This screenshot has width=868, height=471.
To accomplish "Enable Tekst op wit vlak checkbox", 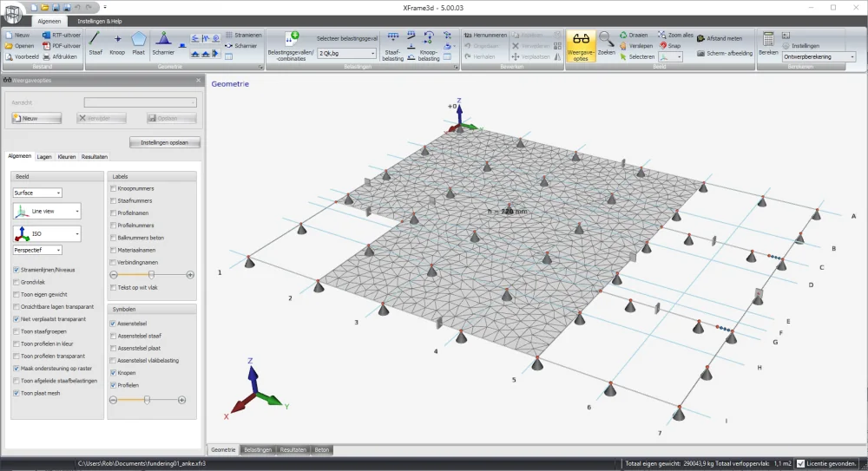I will (113, 287).
